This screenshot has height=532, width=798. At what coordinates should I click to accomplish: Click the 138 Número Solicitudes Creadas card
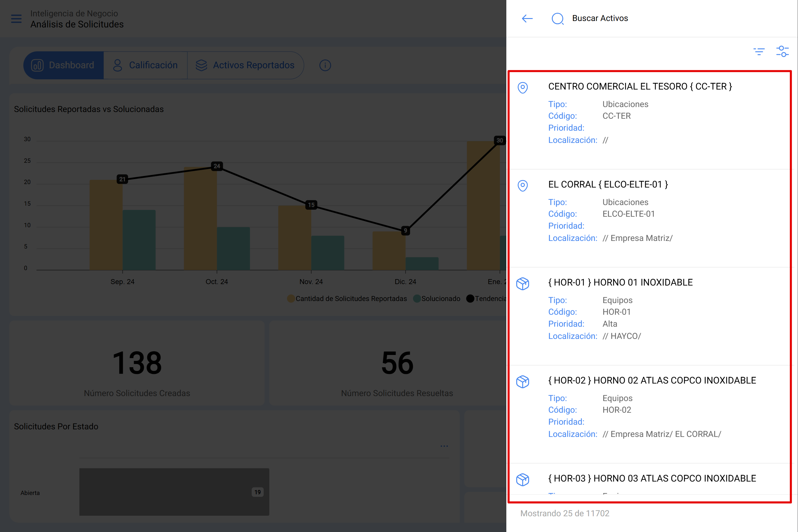point(137,363)
